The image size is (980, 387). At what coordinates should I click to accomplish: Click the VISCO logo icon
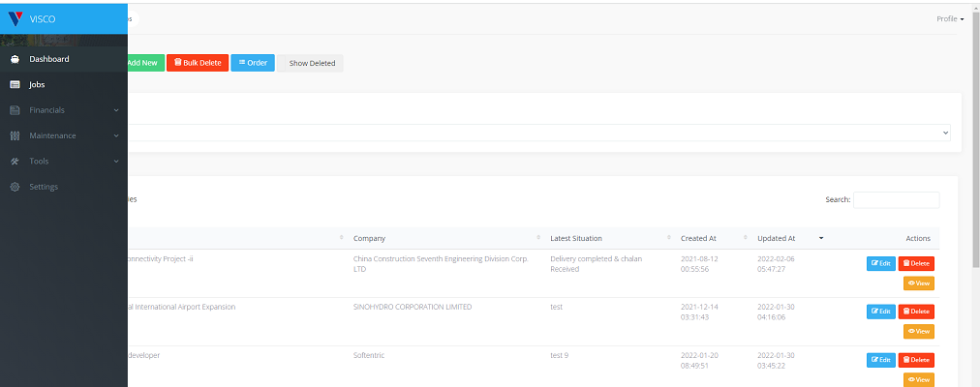point(15,18)
